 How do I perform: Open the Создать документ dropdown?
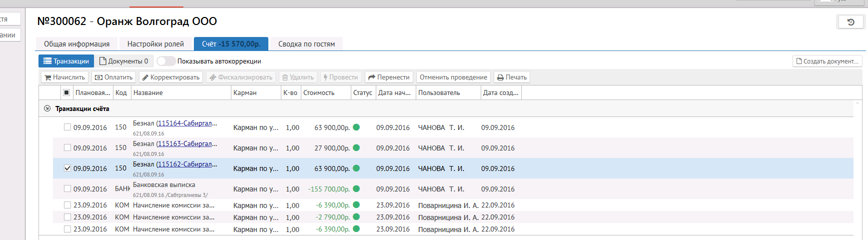click(827, 61)
